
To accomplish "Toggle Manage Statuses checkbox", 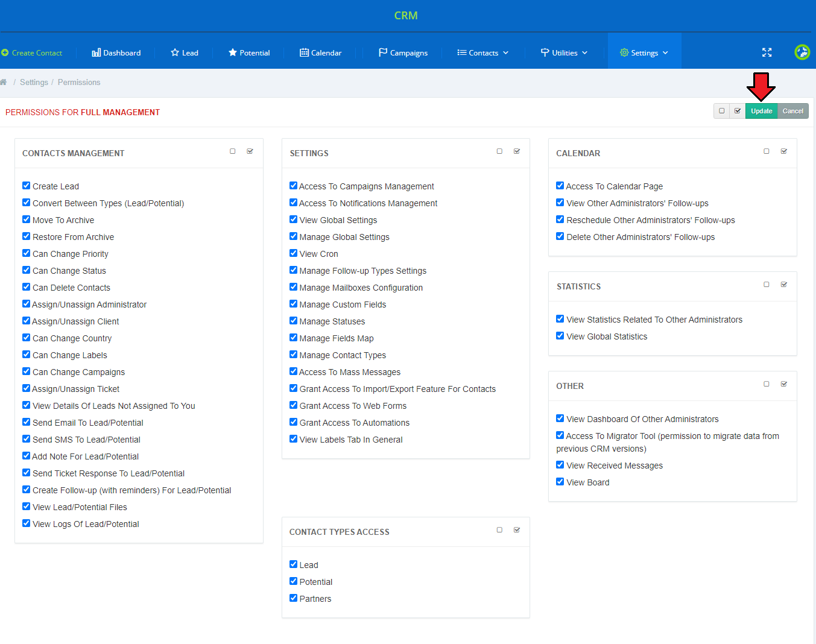I will 293,321.
